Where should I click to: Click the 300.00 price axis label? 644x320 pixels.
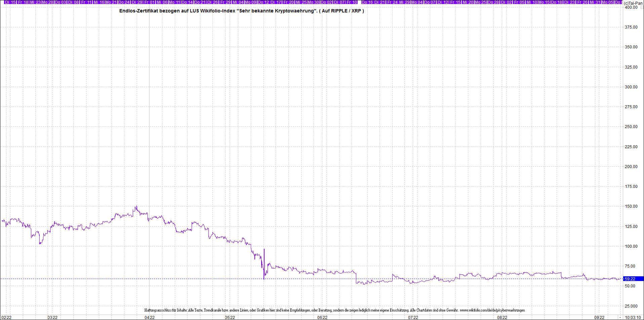pyautogui.click(x=631, y=87)
